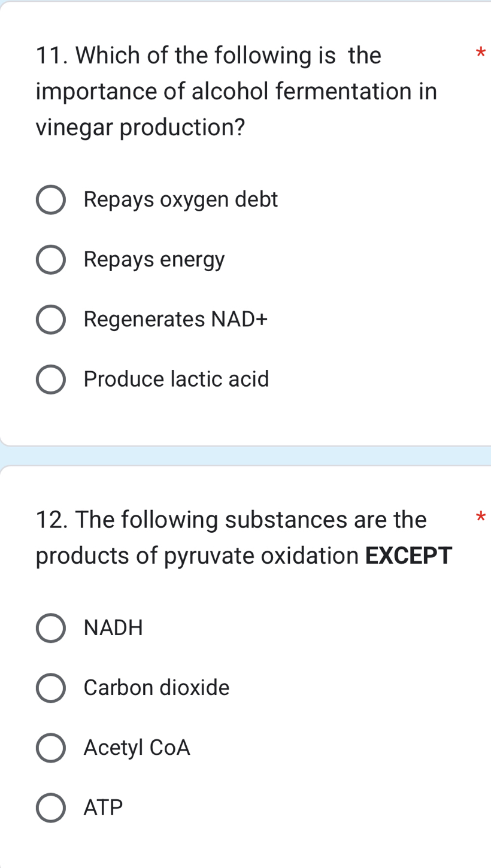The height and width of the screenshot is (868, 491).
Task: Click the "Acetyl CoA" label text
Action: [136, 747]
